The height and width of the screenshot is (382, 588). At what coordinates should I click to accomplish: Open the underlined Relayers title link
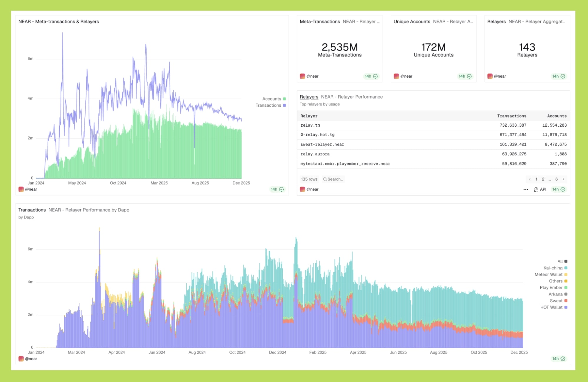[309, 97]
